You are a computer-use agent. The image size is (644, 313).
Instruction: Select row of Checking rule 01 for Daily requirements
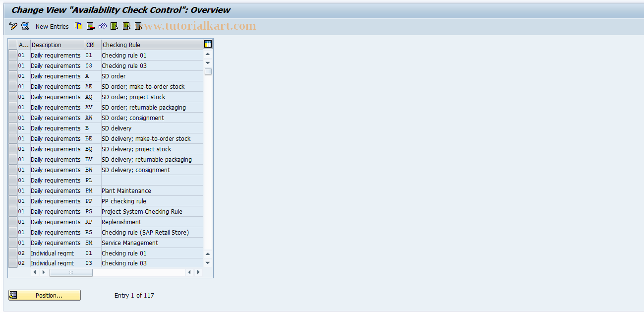pyautogui.click(x=13, y=55)
